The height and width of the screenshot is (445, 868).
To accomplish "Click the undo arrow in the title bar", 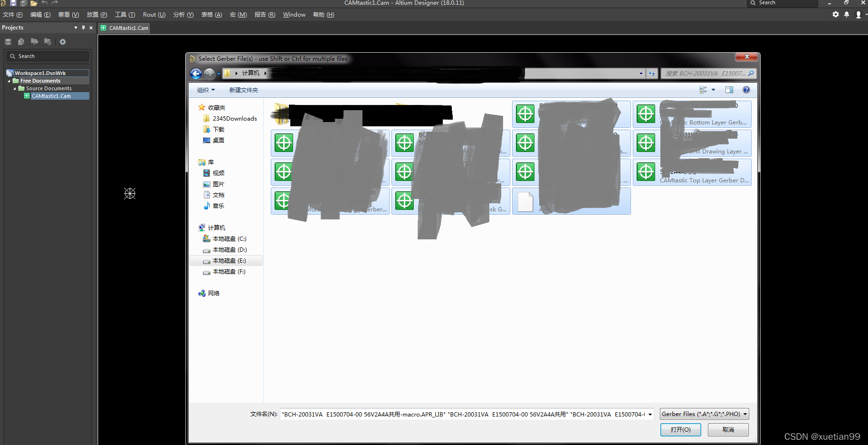I will click(45, 3).
